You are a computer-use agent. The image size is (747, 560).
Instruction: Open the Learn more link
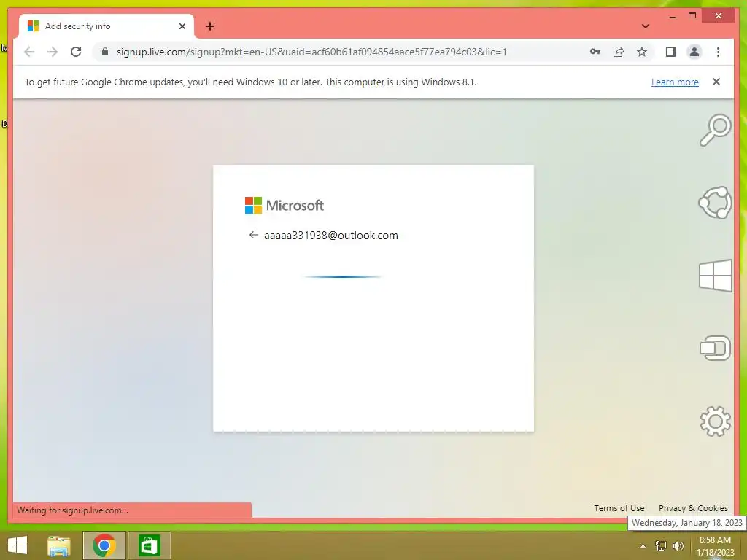tap(675, 82)
